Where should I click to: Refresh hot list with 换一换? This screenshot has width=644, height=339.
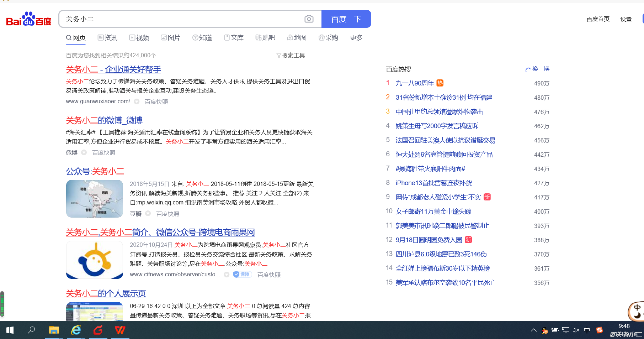coord(538,69)
